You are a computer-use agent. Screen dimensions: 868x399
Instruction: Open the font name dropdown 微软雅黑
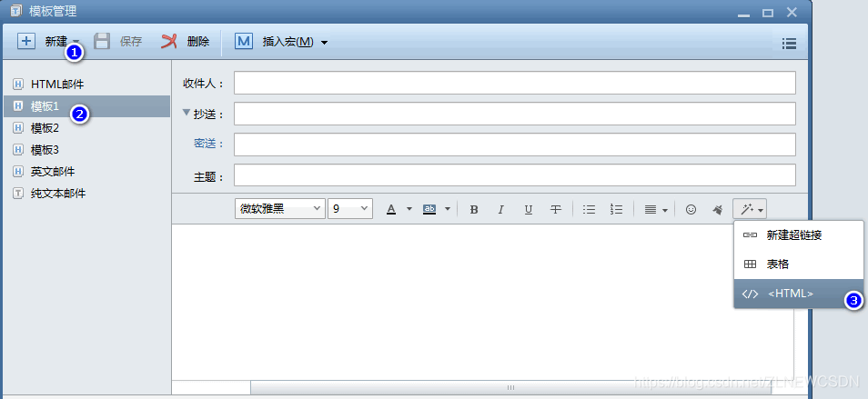coord(280,209)
